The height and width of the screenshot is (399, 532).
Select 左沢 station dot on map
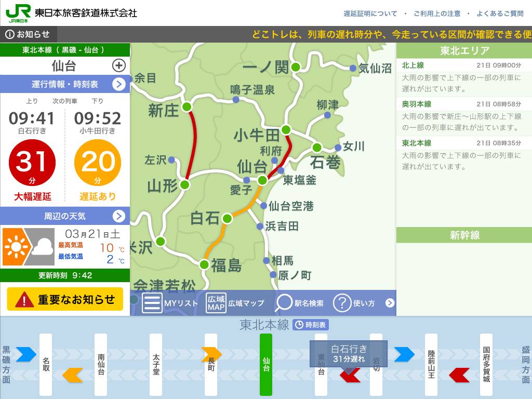[171, 159]
